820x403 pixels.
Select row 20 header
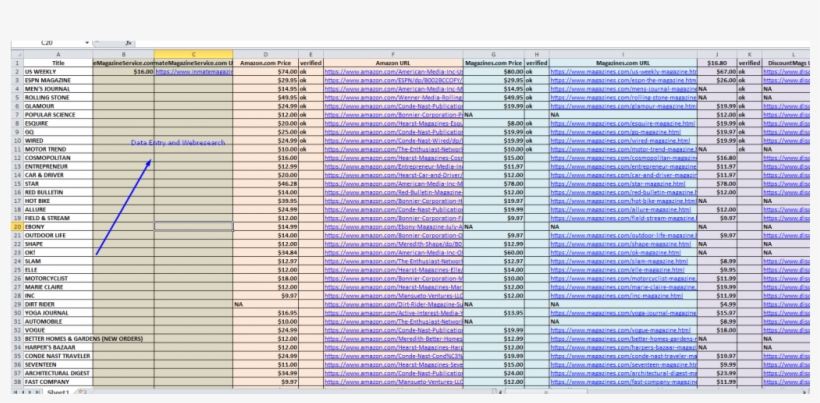coord(17,227)
